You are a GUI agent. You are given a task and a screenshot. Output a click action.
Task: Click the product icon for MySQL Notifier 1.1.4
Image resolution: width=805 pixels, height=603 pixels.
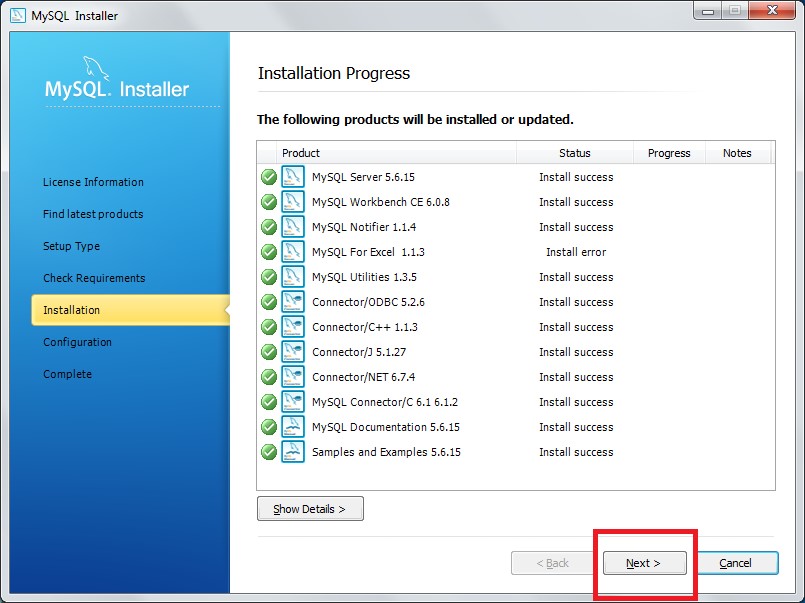coord(293,227)
